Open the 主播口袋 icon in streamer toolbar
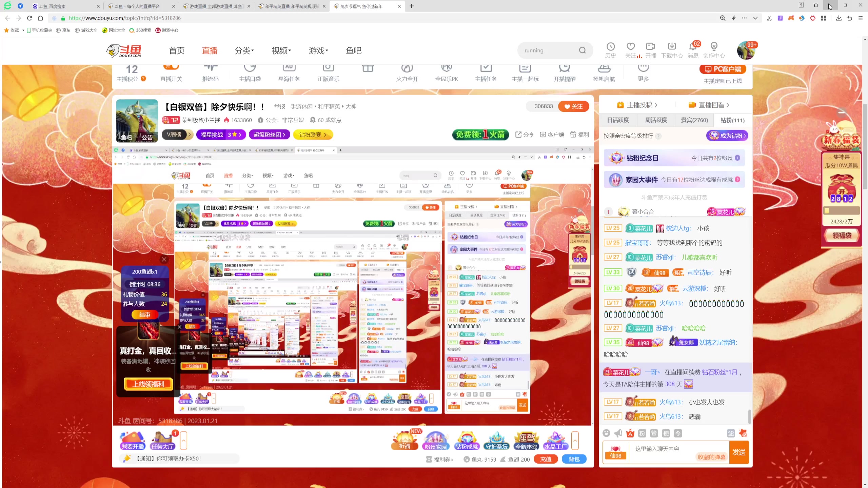This screenshot has height=488, width=868. (250, 73)
